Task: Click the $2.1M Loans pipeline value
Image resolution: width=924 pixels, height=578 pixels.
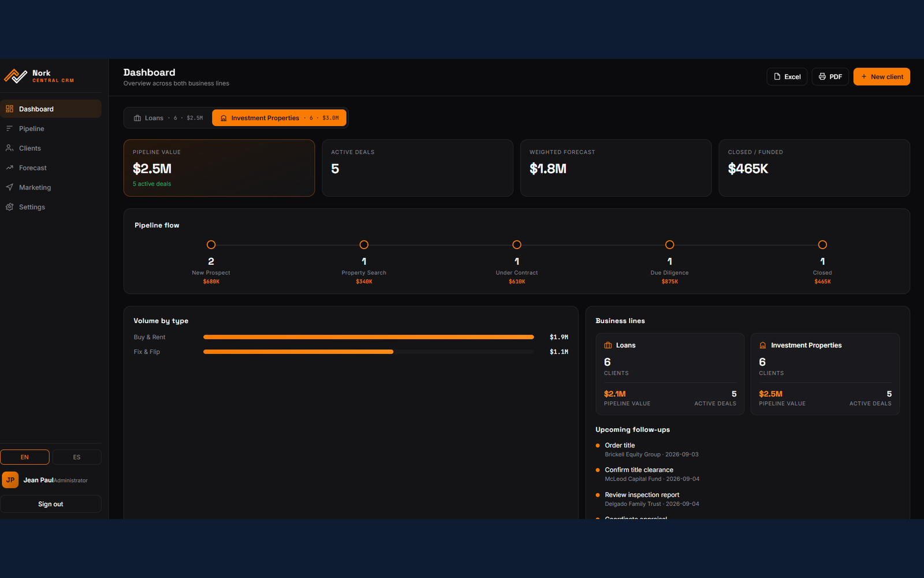Action: (614, 394)
